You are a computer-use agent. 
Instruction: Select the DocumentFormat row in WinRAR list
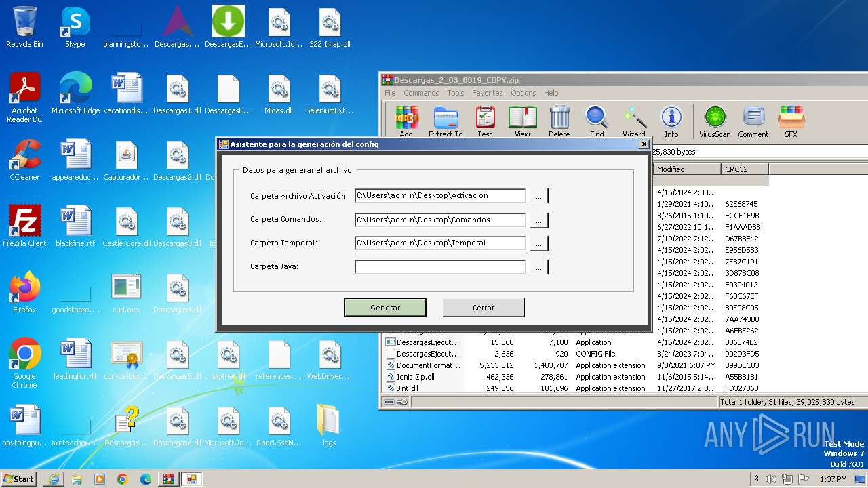576,365
